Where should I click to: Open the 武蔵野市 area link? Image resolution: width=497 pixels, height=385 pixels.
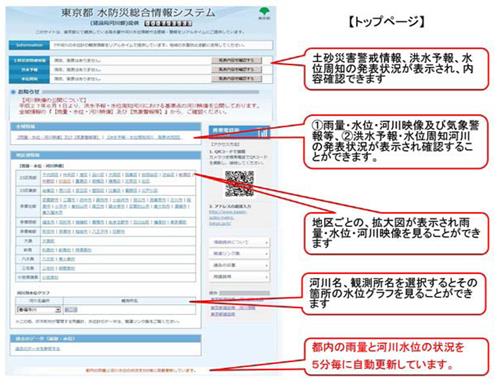coord(50,200)
